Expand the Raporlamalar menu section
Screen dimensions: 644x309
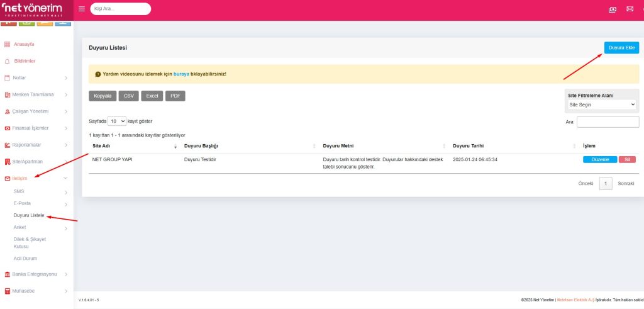tap(38, 145)
